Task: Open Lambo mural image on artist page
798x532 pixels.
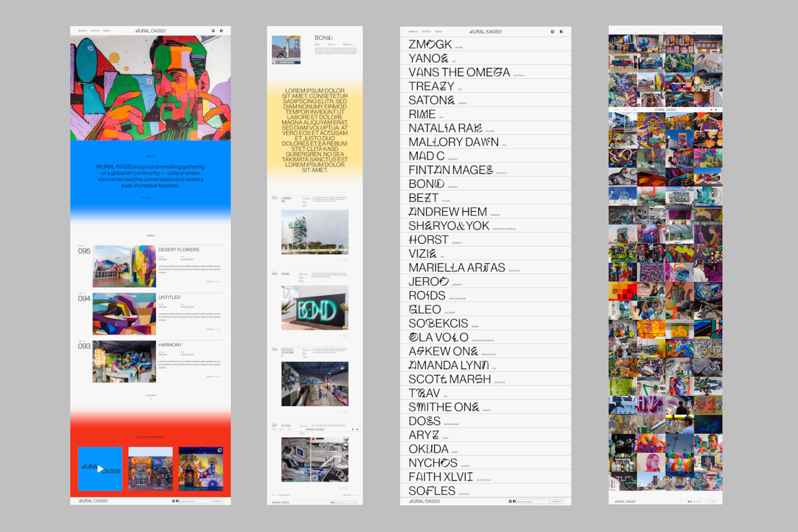Action: pos(315,232)
